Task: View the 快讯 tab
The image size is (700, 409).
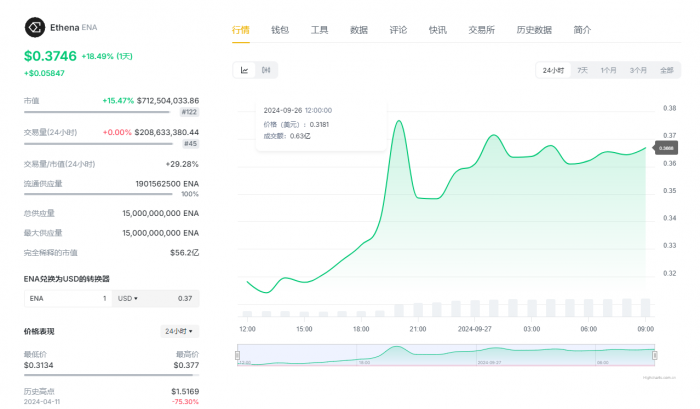Action: (438, 30)
